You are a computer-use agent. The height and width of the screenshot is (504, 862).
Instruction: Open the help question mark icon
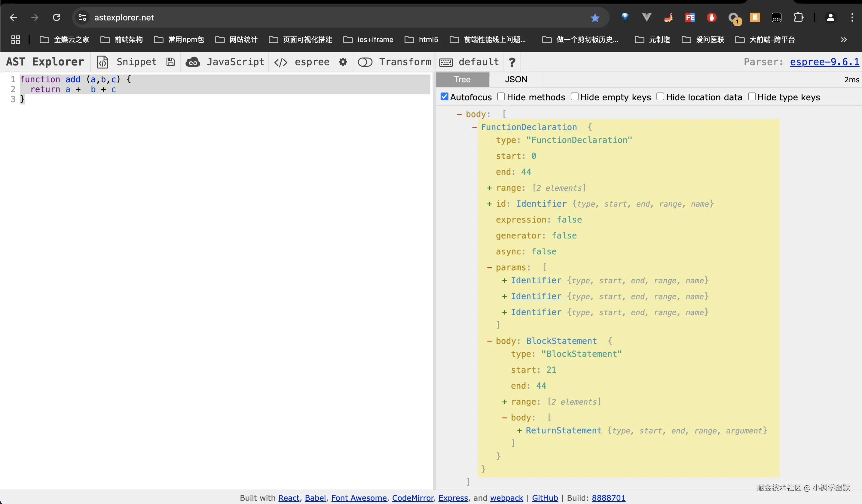coord(512,62)
